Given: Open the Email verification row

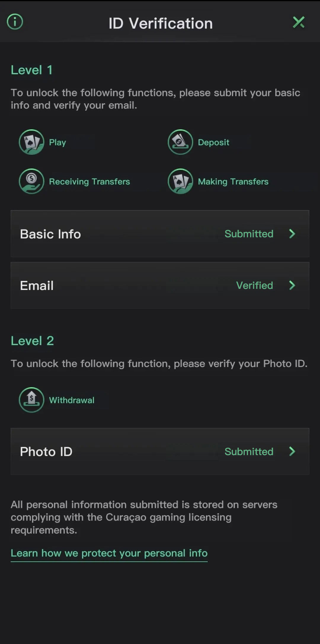Looking at the screenshot, I should [x=160, y=285].
